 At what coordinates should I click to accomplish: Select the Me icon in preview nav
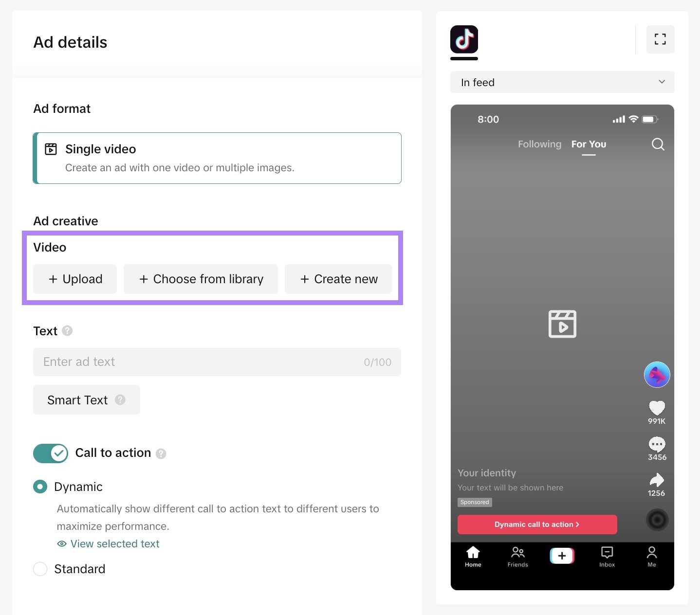[x=651, y=557]
